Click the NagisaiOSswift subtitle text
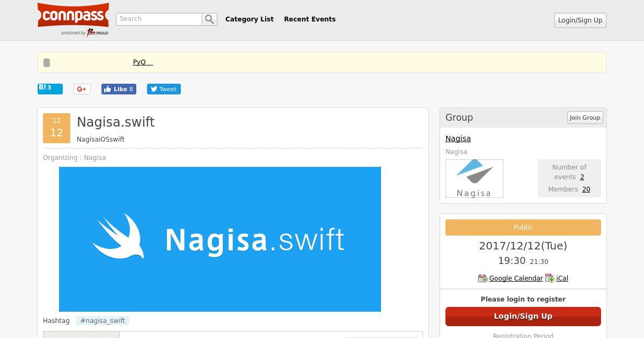 (100, 139)
